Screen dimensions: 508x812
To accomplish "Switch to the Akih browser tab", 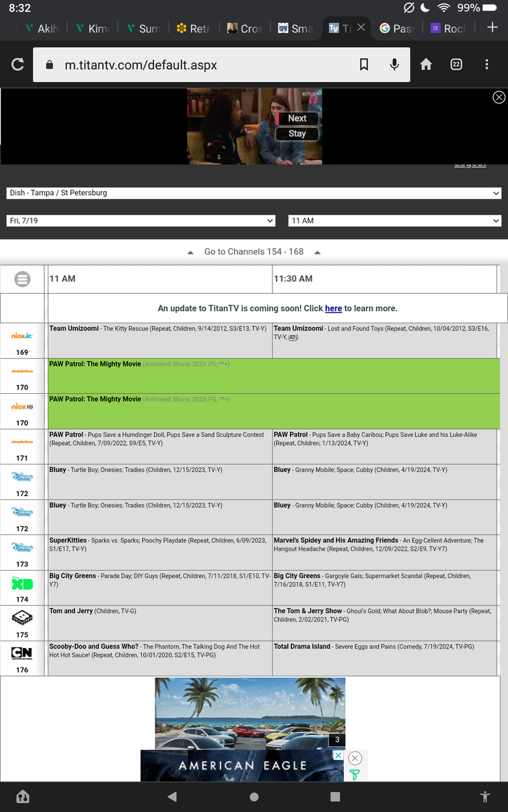I will click(x=41, y=28).
